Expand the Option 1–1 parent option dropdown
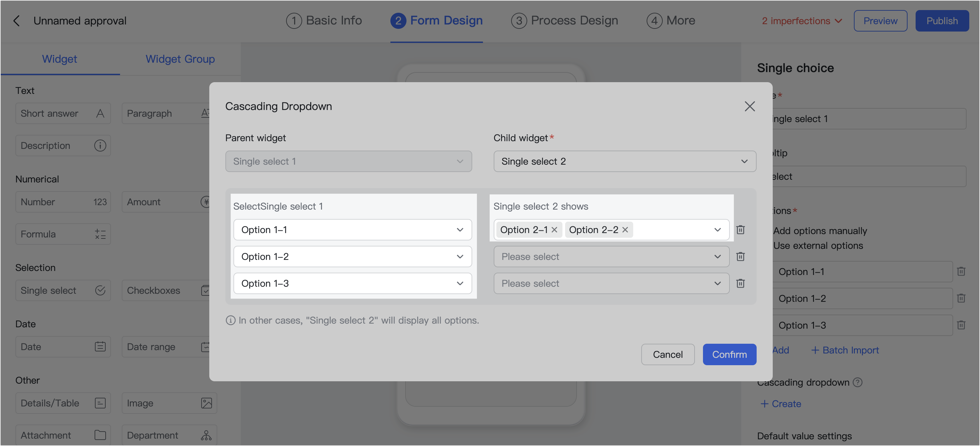 click(x=352, y=230)
